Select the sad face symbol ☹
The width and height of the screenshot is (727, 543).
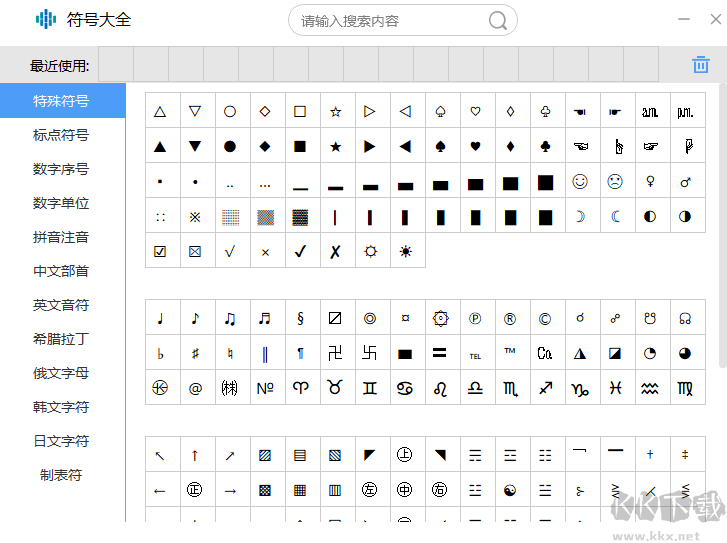click(615, 181)
